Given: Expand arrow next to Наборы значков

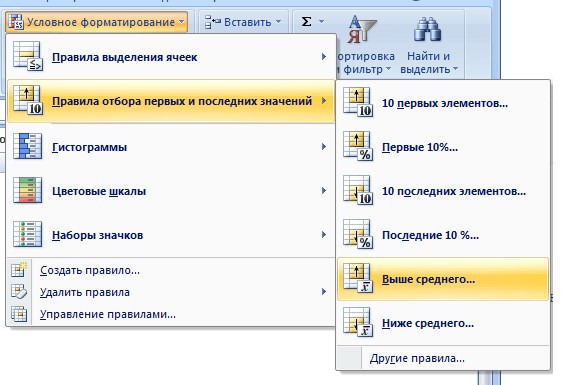Looking at the screenshot, I should pos(324,235).
